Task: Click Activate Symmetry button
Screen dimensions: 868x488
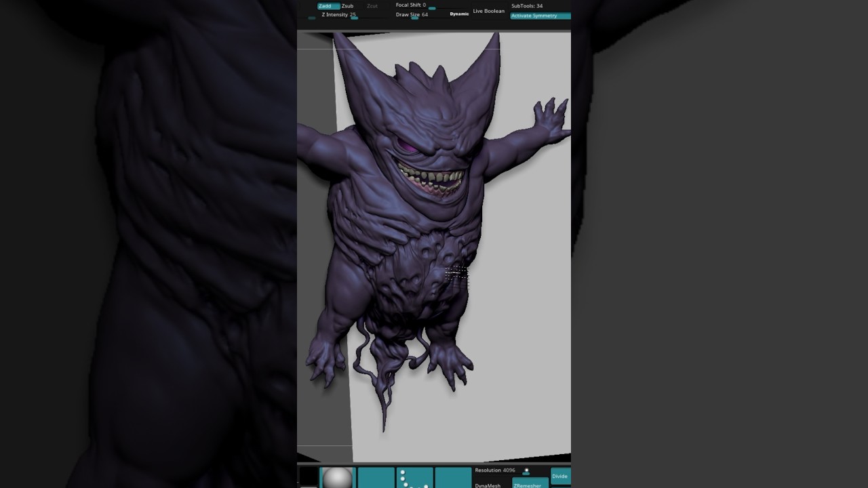Action: click(x=540, y=16)
